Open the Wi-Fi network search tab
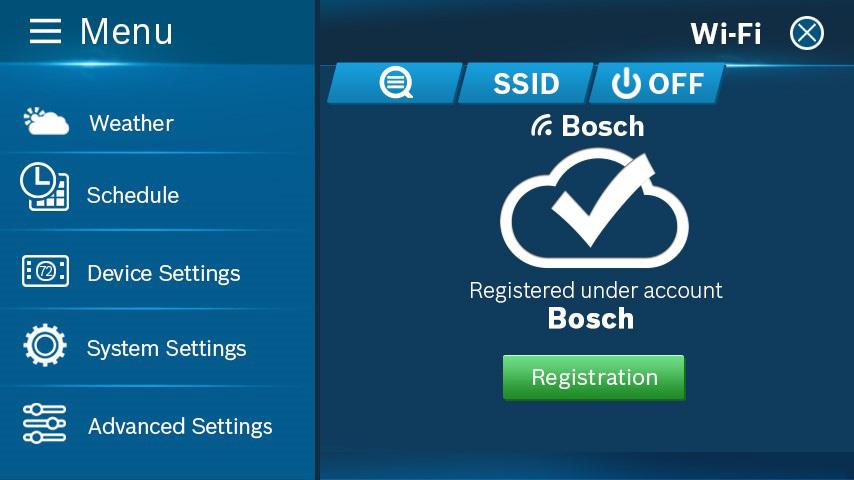854x480 pixels. (x=395, y=83)
